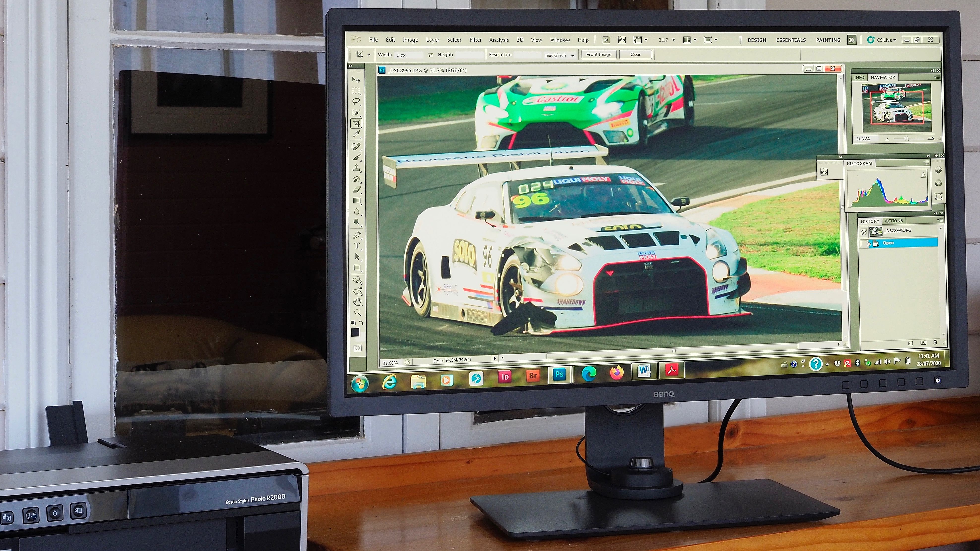
Task: Select the Hand tool
Action: point(358,302)
